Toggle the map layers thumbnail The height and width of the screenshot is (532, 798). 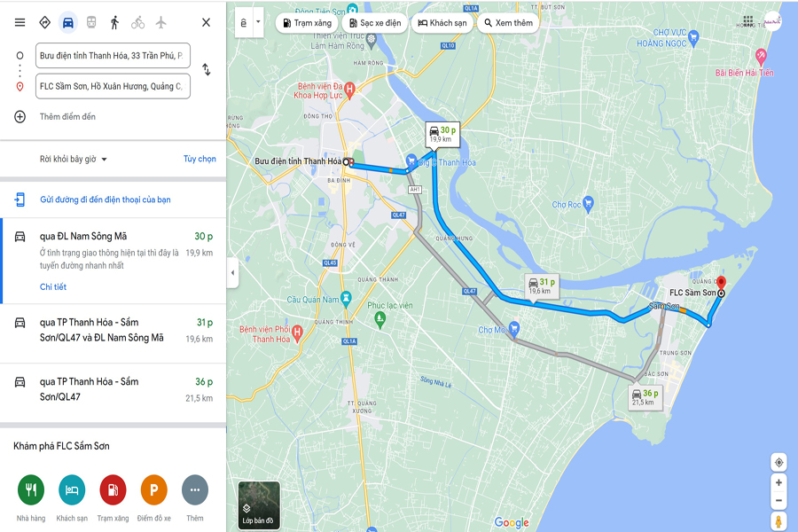(x=259, y=505)
